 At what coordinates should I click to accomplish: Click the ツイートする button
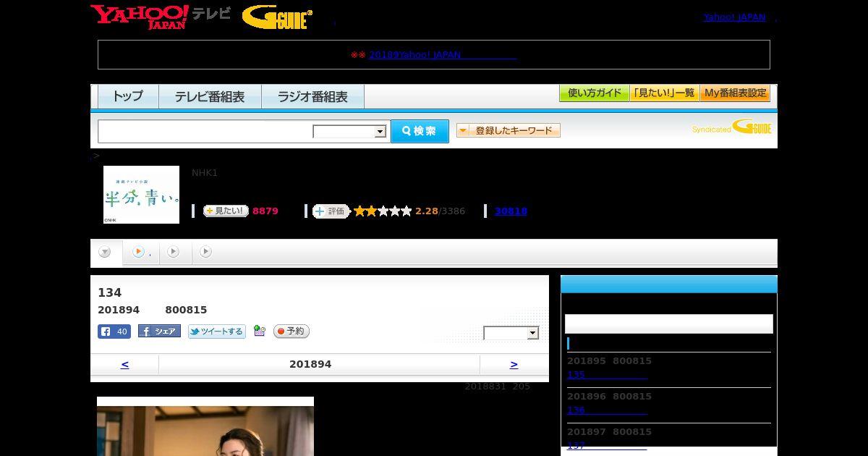[217, 332]
